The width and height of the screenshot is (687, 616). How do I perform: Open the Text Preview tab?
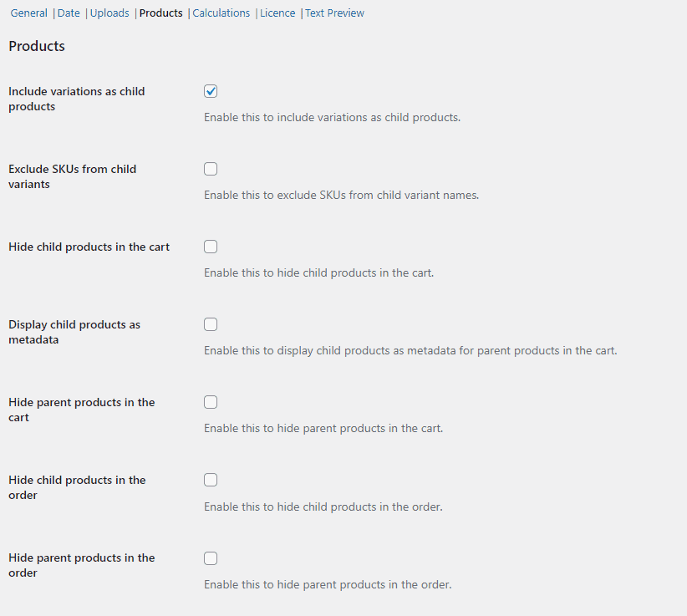(x=335, y=13)
